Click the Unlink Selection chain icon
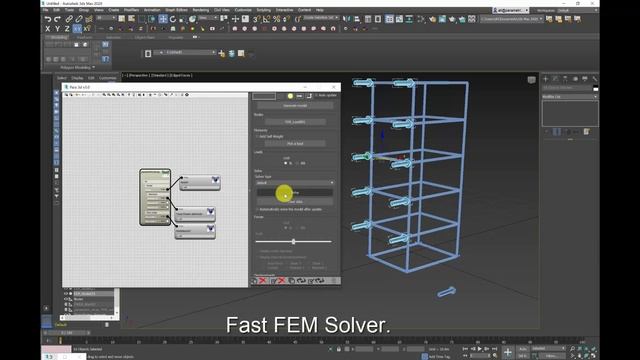Viewport: 640px width, 360px height. tap(79, 19)
